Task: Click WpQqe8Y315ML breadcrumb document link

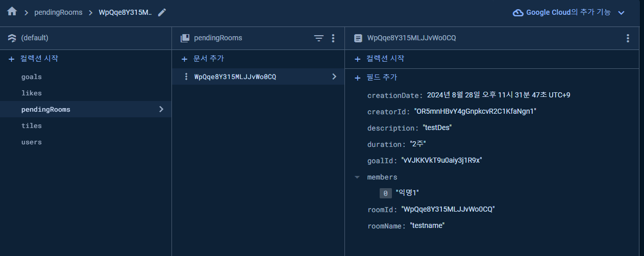Action: tap(126, 12)
